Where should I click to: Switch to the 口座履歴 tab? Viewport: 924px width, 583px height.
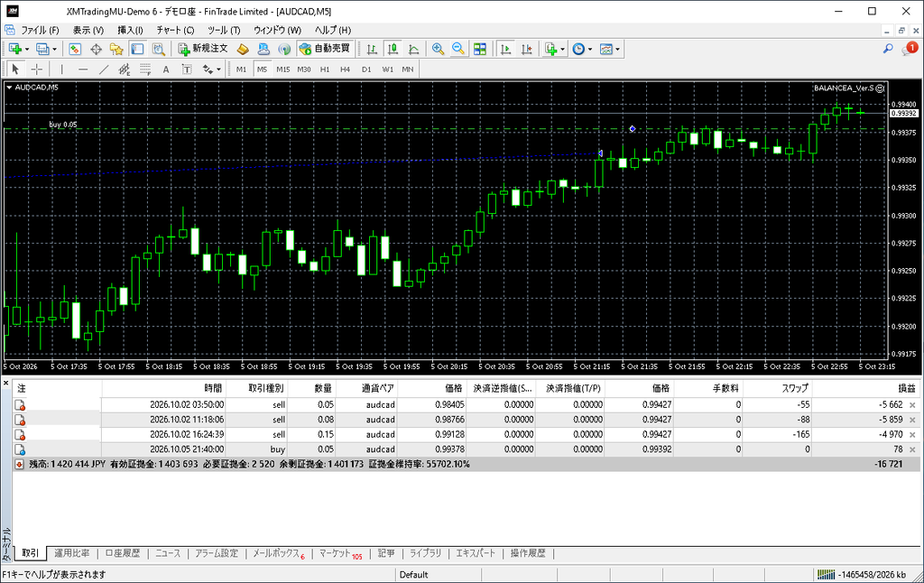(x=123, y=553)
